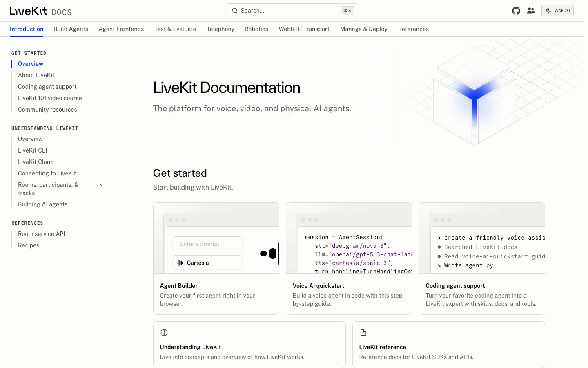Switch to WebRTC Transport tab
The image size is (588, 368).
point(304,29)
